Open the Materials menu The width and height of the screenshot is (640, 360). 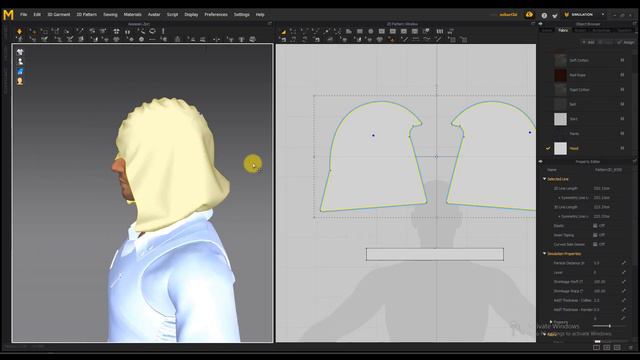(x=133, y=15)
